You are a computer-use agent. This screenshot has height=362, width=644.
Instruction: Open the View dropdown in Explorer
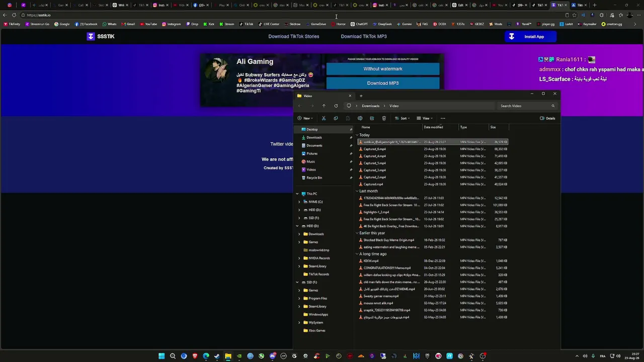424,118
